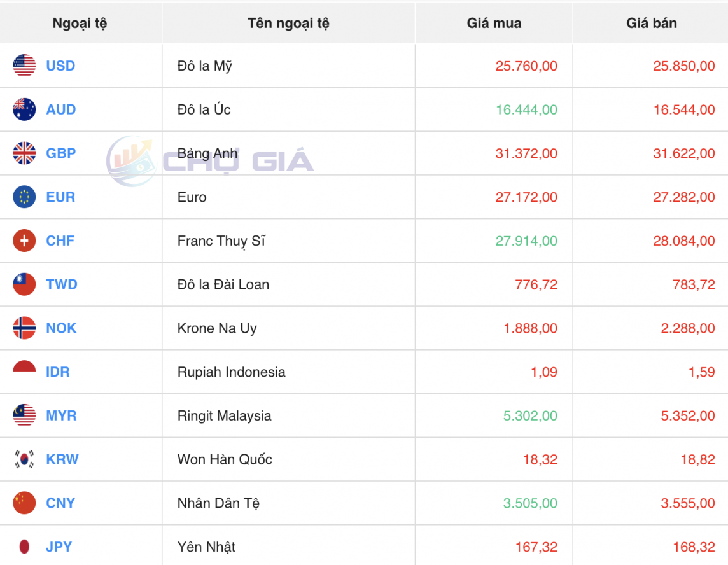
Task: Click the Australian flag icon
Action: point(24,109)
